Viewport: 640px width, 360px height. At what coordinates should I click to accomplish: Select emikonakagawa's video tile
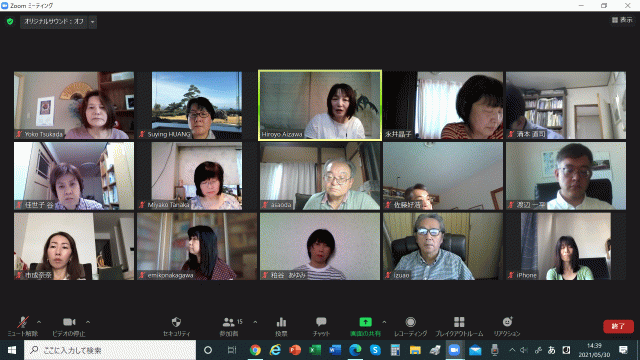point(197,247)
